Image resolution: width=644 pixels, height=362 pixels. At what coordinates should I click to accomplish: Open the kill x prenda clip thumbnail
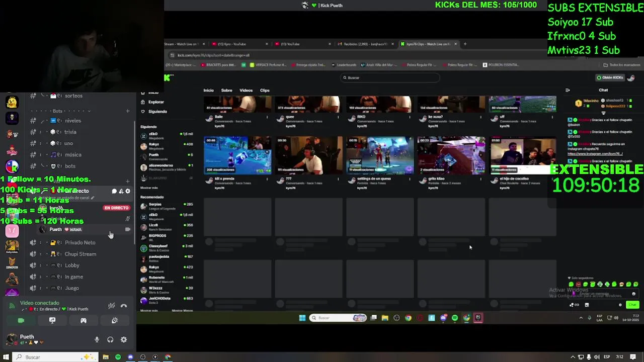[x=237, y=155]
